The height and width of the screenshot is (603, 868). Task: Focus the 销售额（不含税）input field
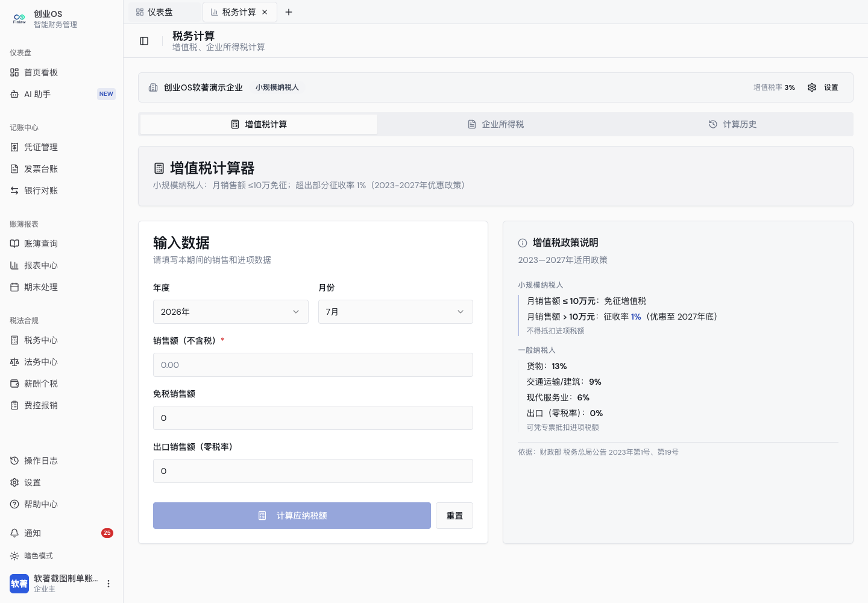point(313,365)
